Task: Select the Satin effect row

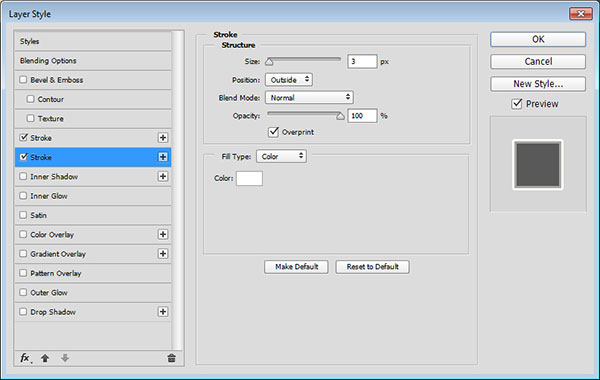Action: (x=93, y=215)
